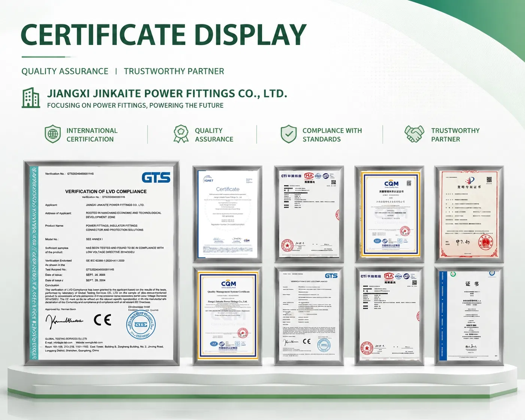Image resolution: width=525 pixels, height=420 pixels.
Task: Click the INTERNATIONAL CERTIFICATION label
Action: 92,135
